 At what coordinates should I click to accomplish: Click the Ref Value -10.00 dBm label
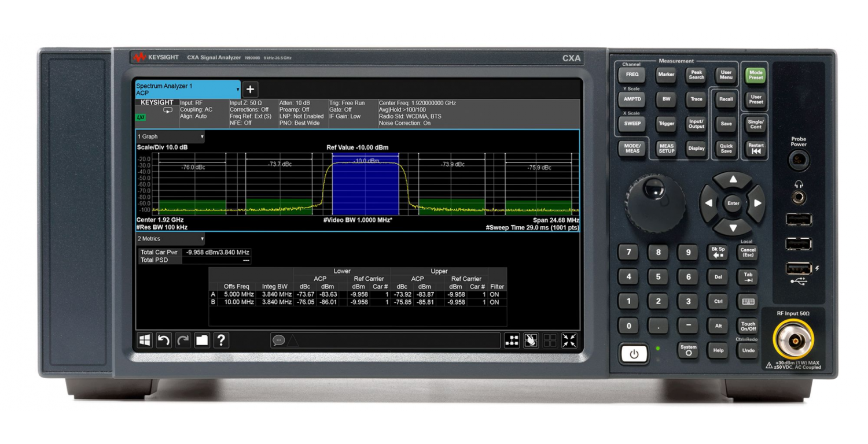tap(357, 147)
